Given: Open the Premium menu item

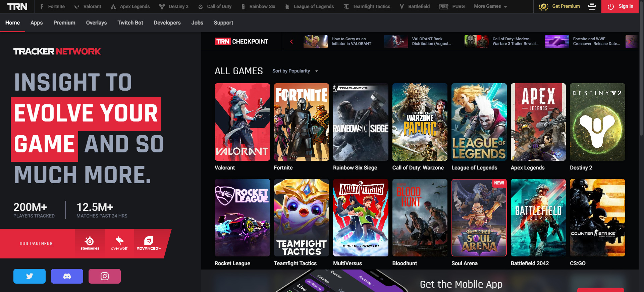Looking at the screenshot, I should pyautogui.click(x=64, y=23).
